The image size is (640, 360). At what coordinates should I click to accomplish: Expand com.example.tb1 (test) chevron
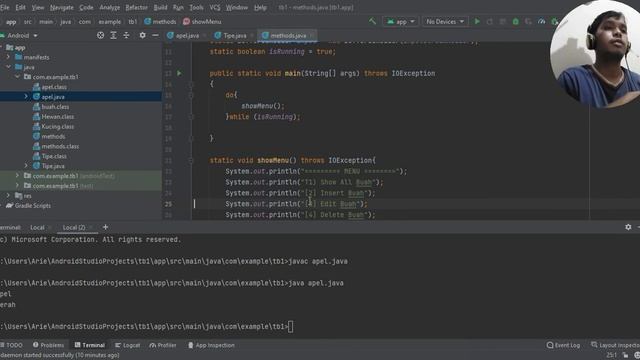coord(17,186)
